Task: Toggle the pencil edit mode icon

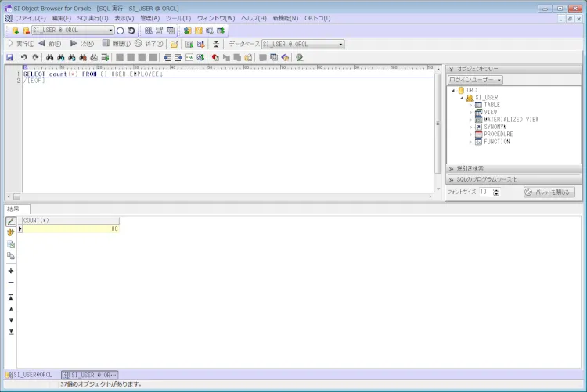Action: [11, 221]
